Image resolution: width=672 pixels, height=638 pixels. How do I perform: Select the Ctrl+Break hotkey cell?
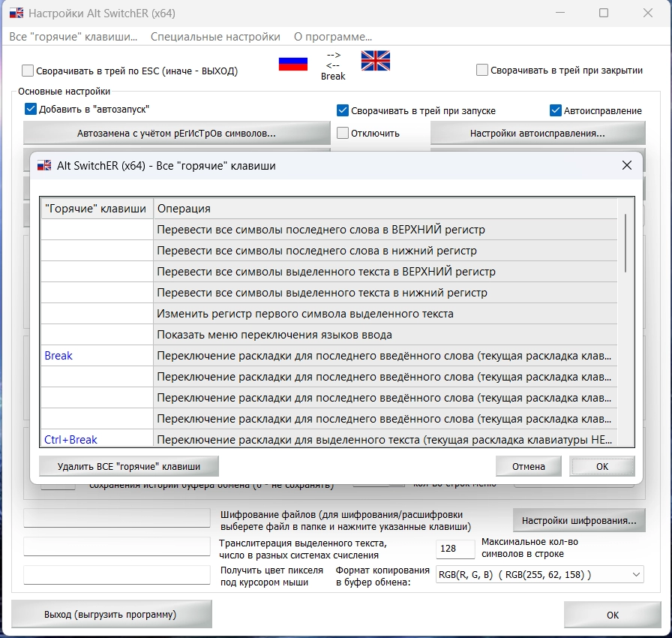pyautogui.click(x=97, y=438)
